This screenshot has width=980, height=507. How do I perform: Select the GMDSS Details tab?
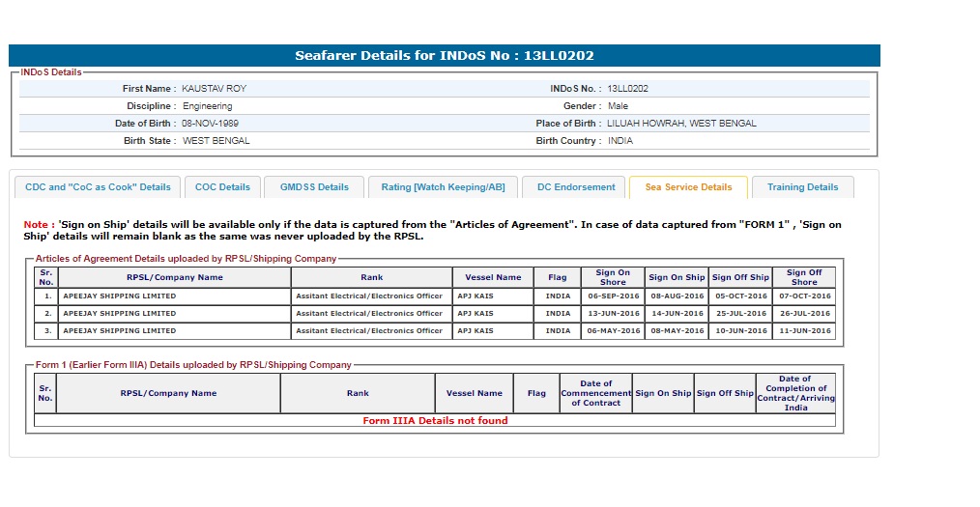tap(314, 187)
